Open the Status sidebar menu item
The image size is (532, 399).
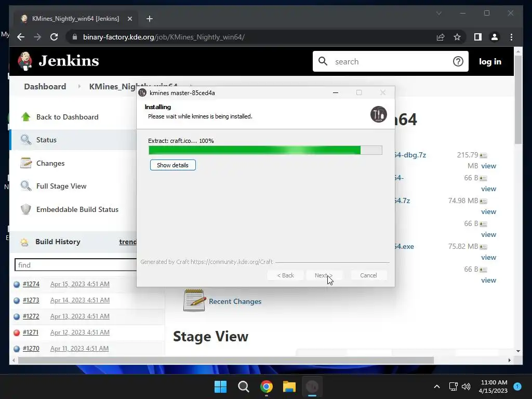click(74, 140)
